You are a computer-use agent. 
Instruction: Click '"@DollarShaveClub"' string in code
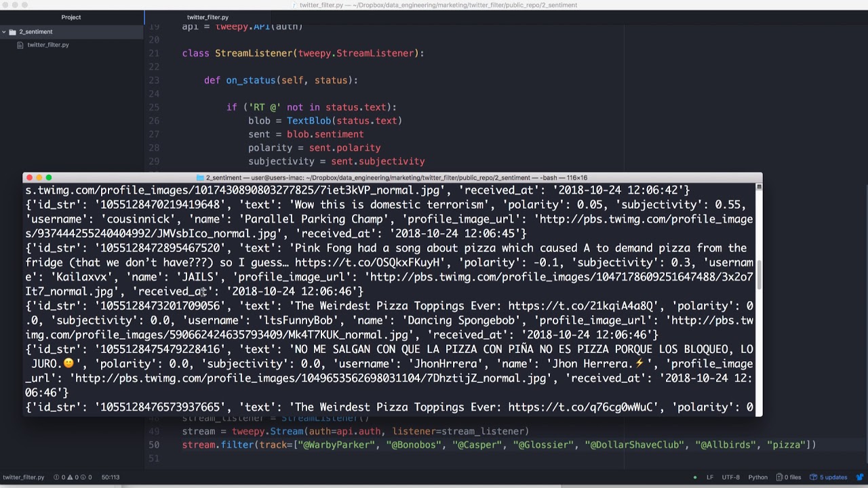click(637, 445)
